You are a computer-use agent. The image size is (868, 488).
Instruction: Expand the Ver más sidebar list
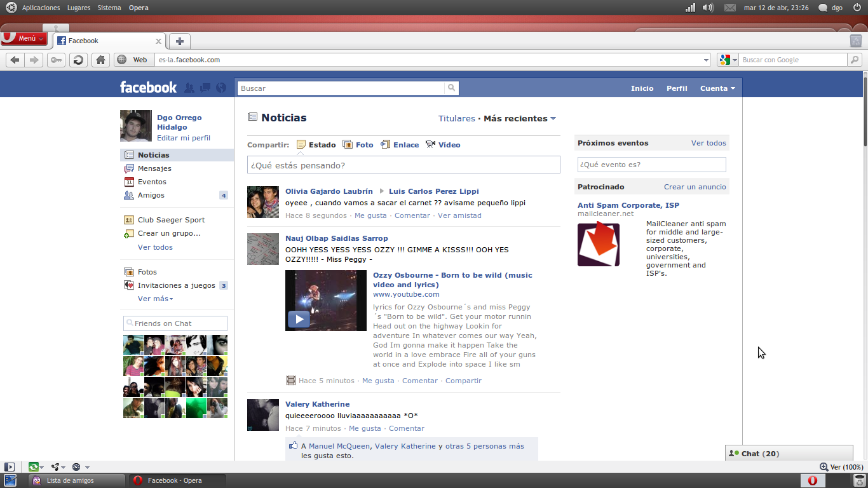pyautogui.click(x=155, y=299)
